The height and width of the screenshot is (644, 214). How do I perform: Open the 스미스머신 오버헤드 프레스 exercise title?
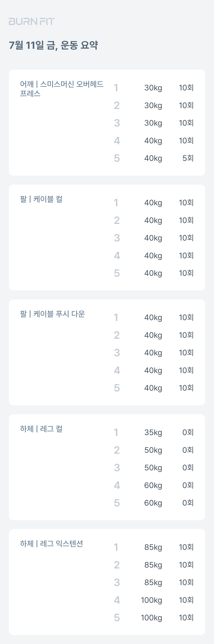pos(62,89)
